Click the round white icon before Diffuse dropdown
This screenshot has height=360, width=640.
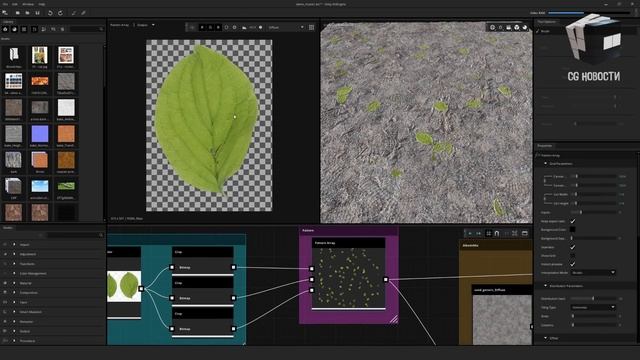coord(260,27)
